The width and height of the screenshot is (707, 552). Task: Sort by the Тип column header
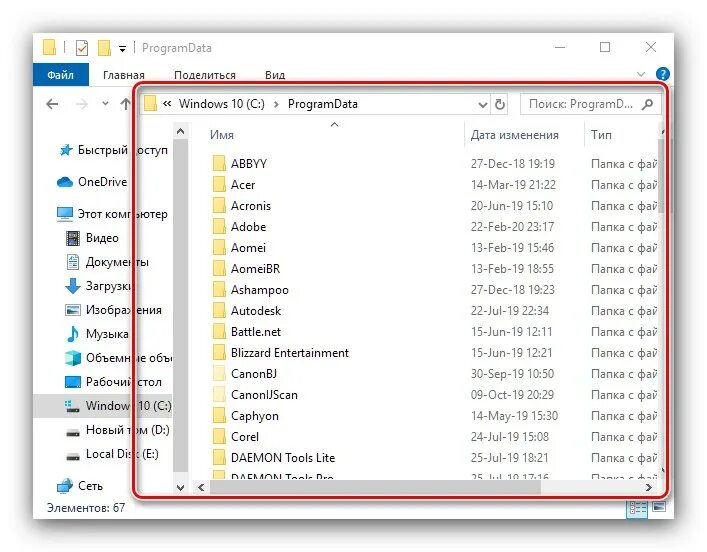[601, 135]
